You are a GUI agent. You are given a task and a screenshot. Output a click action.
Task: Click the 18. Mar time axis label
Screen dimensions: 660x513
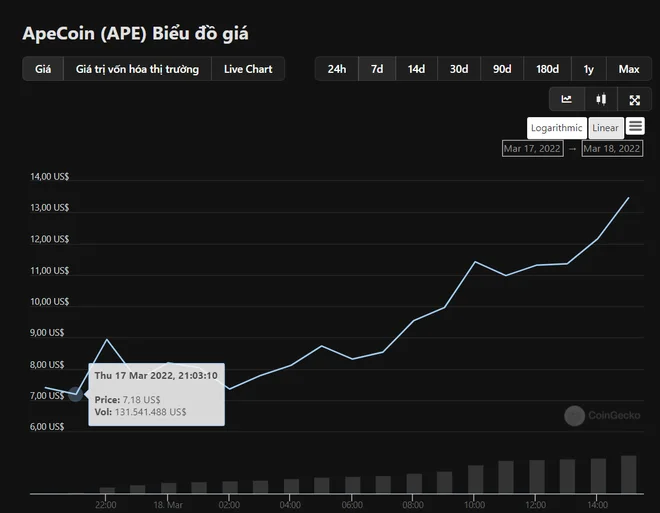click(168, 505)
